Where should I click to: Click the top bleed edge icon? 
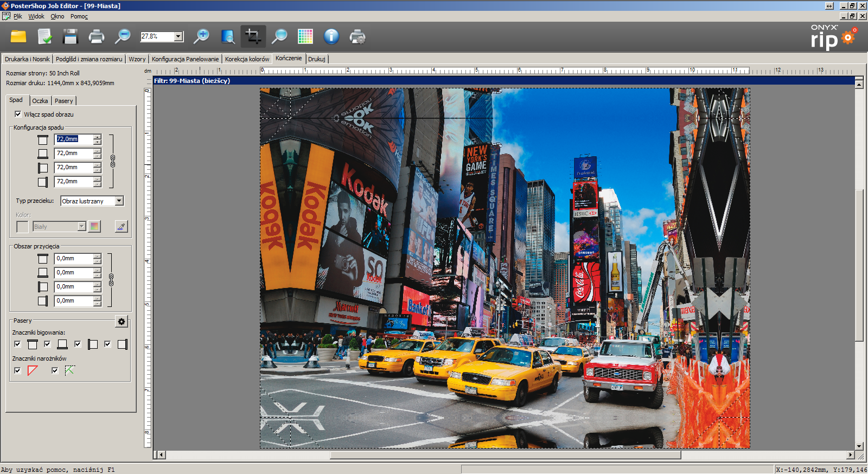[43, 140]
